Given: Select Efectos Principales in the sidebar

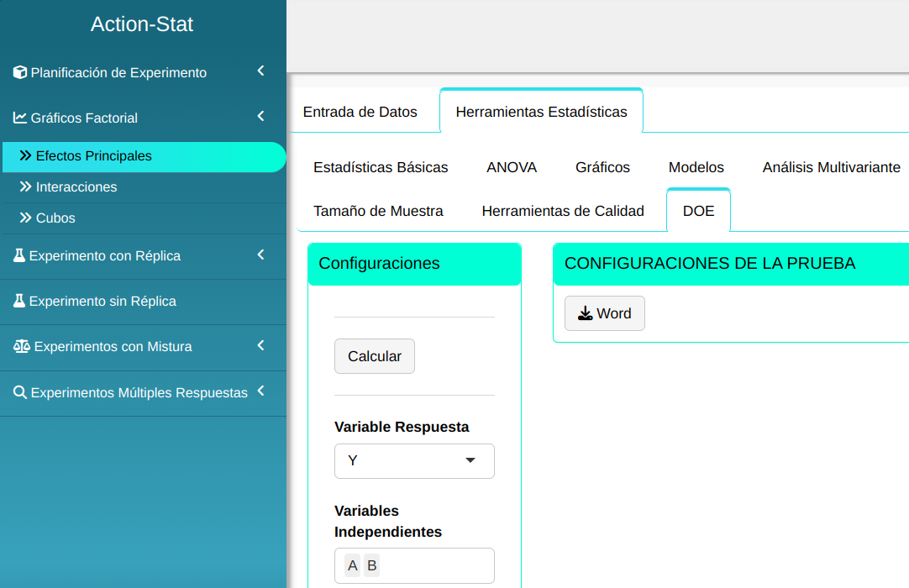Looking at the screenshot, I should pos(94,156).
